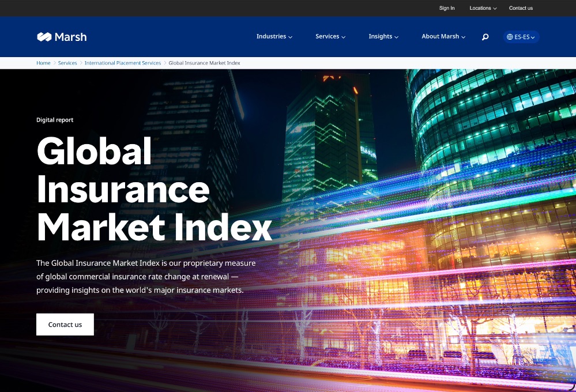
Task: Expand the About Marsh menu
Action: coord(443,36)
